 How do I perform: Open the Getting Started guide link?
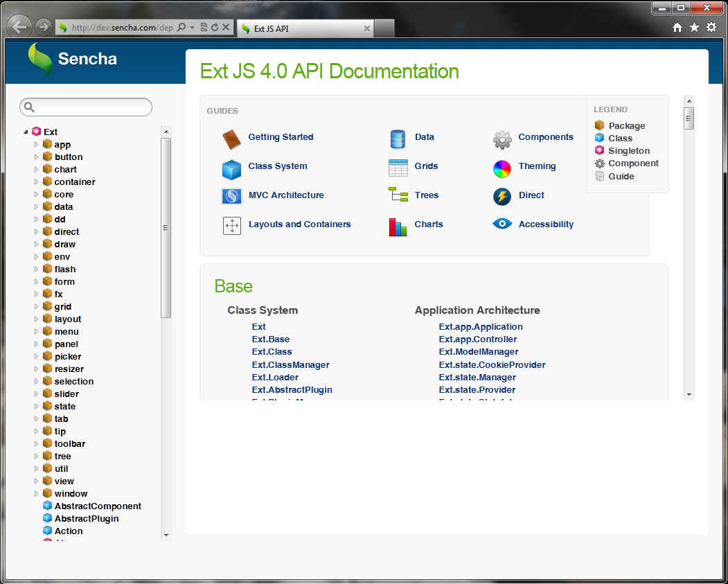[x=281, y=137]
